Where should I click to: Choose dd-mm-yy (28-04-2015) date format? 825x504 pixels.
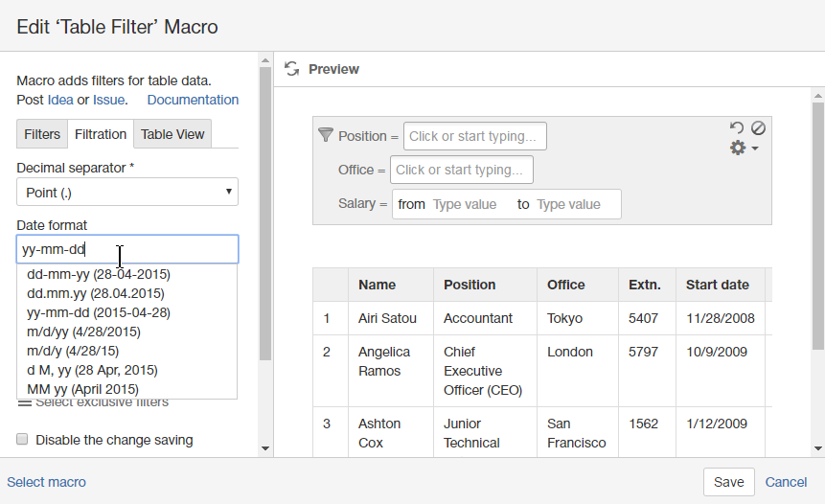click(x=99, y=274)
